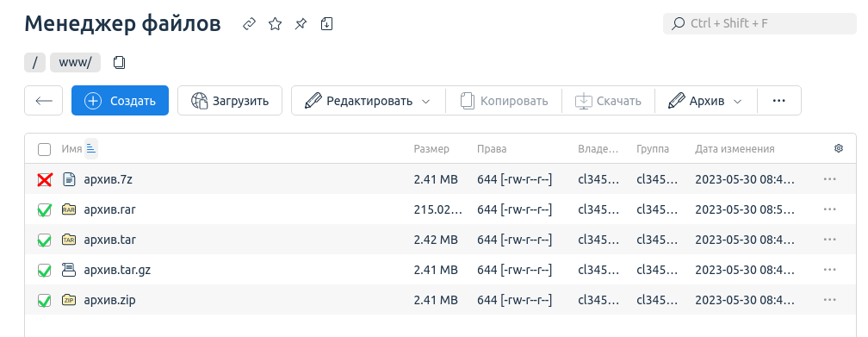Select the file name архив.zip
This screenshot has width=868, height=337.
[x=109, y=300]
